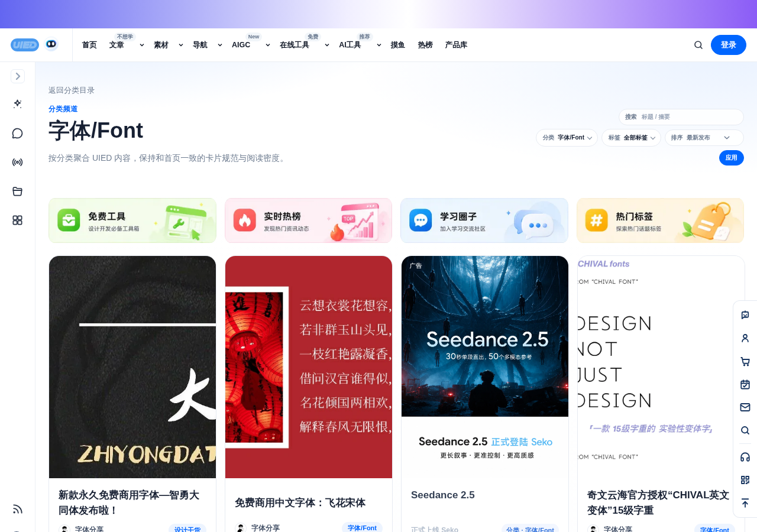Click the broadcast signal icon in left sidebar

pyautogui.click(x=17, y=163)
